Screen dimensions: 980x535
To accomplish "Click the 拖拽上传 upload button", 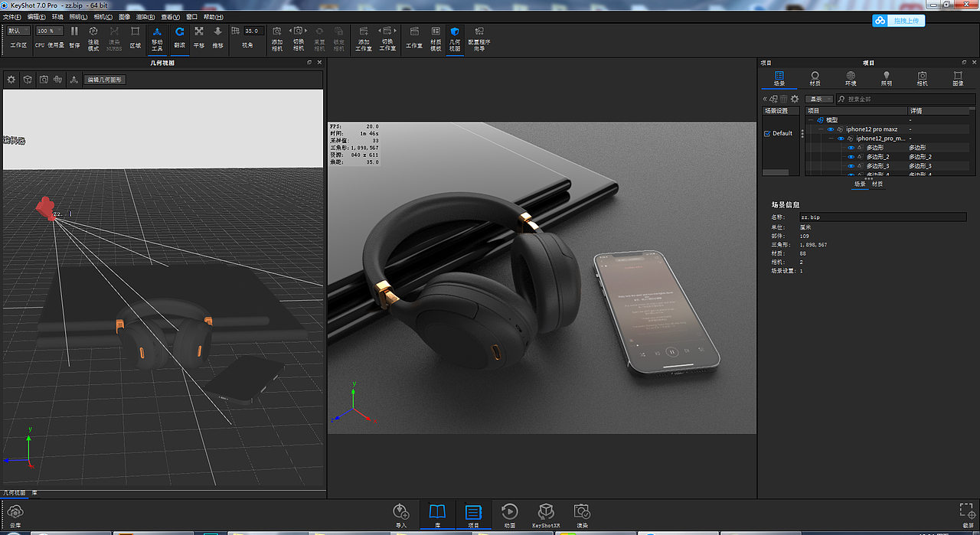I will [900, 21].
